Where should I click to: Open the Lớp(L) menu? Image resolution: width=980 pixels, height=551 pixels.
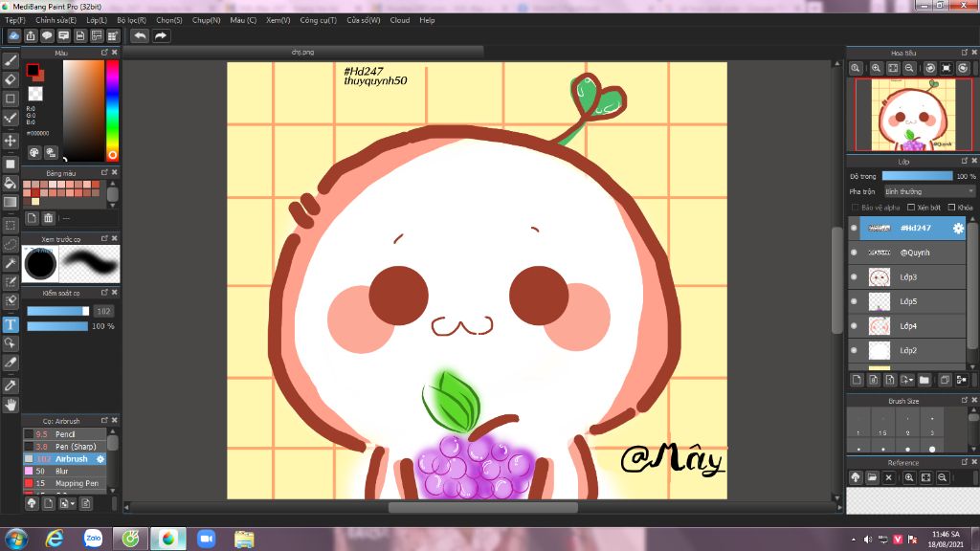[x=97, y=20]
